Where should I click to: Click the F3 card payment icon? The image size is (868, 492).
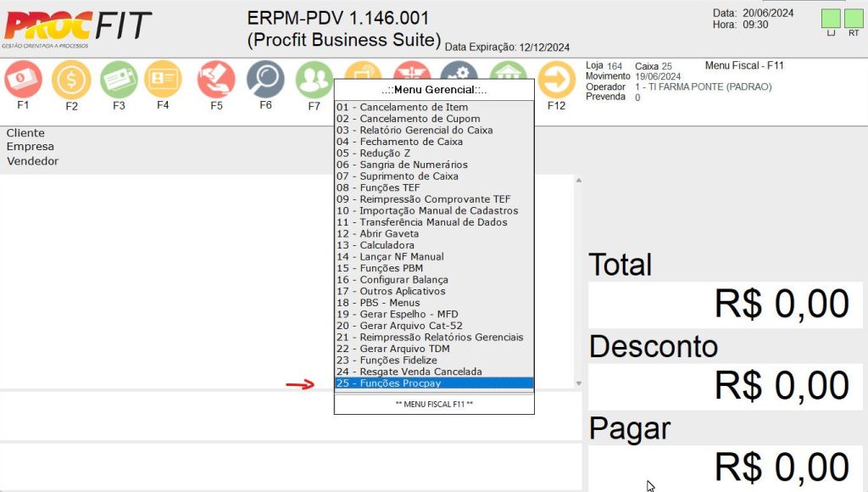119,80
